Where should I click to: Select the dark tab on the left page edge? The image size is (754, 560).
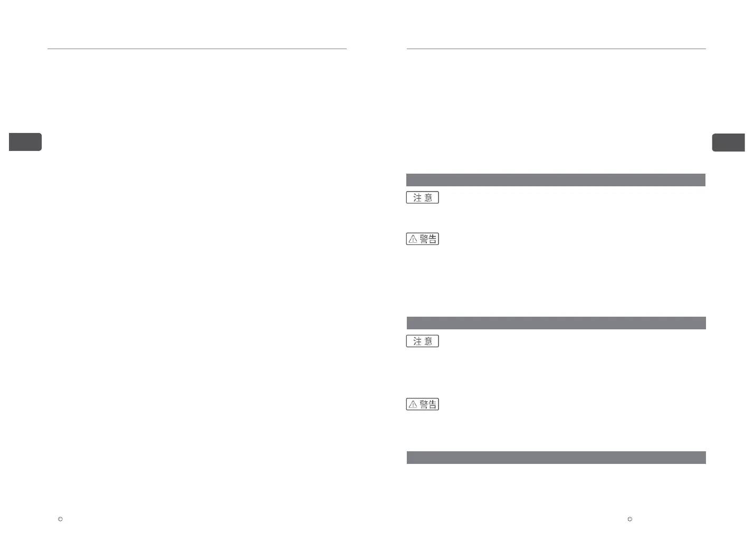point(25,142)
